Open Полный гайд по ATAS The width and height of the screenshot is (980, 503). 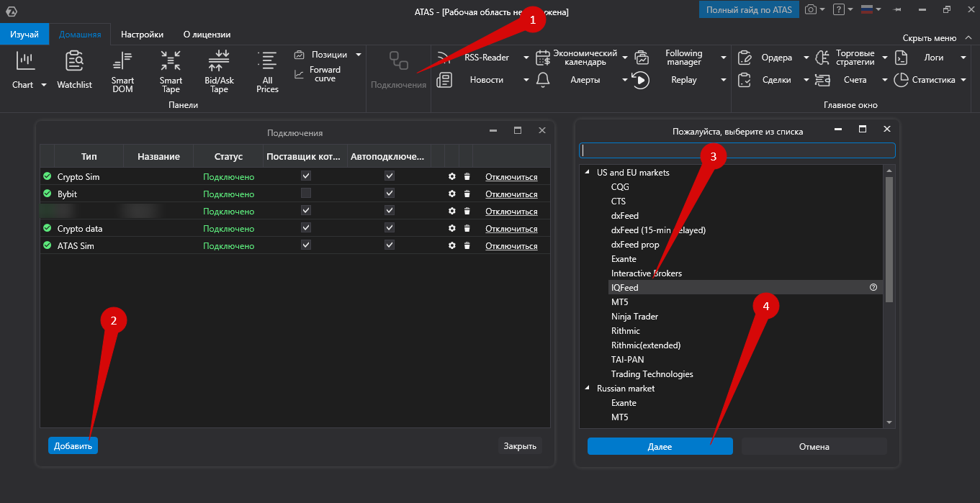(x=749, y=9)
